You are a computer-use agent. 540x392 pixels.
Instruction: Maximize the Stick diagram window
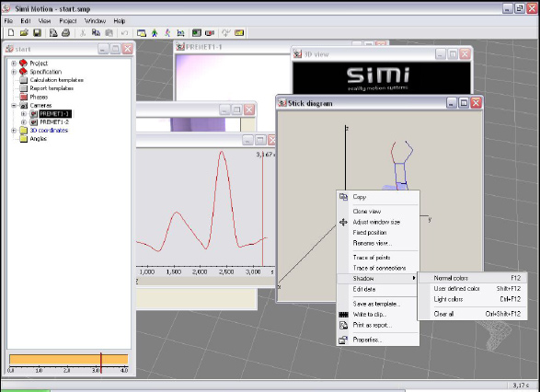[464, 103]
